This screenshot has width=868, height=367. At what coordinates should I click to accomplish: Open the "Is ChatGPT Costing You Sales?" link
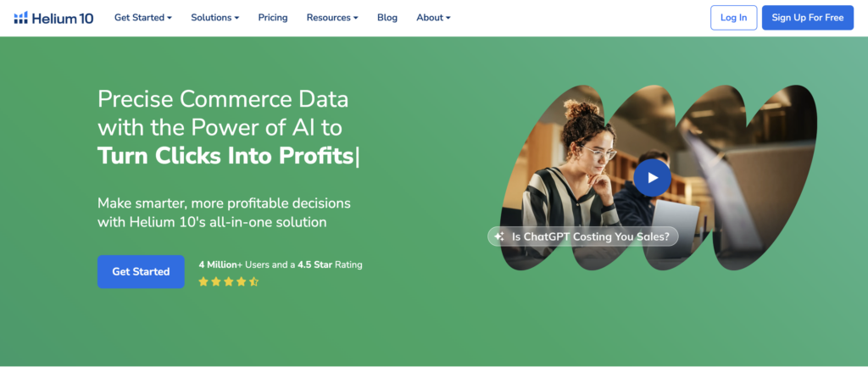pyautogui.click(x=590, y=236)
